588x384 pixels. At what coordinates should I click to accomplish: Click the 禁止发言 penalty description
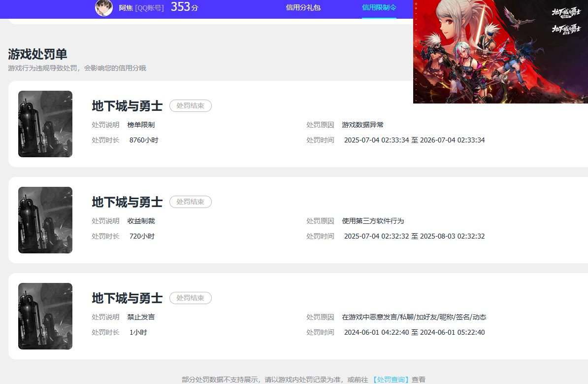click(x=141, y=317)
